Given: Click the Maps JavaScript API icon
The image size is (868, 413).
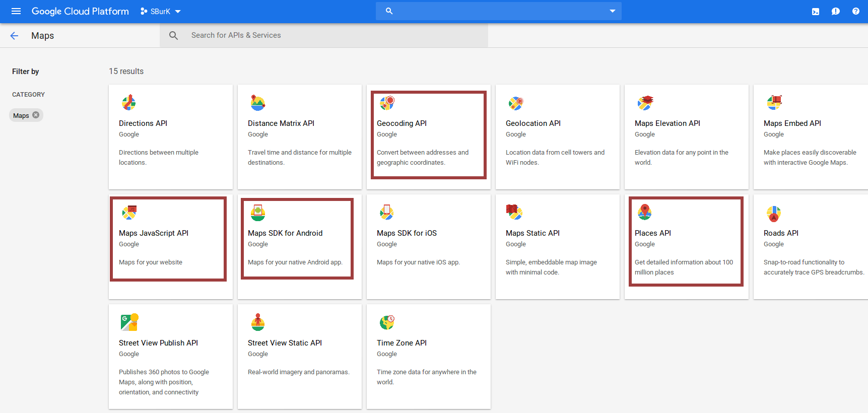Looking at the screenshot, I should coord(129,213).
